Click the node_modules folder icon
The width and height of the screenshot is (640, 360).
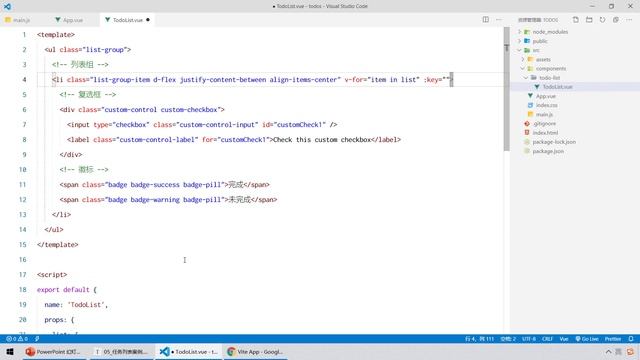[x=527, y=32]
